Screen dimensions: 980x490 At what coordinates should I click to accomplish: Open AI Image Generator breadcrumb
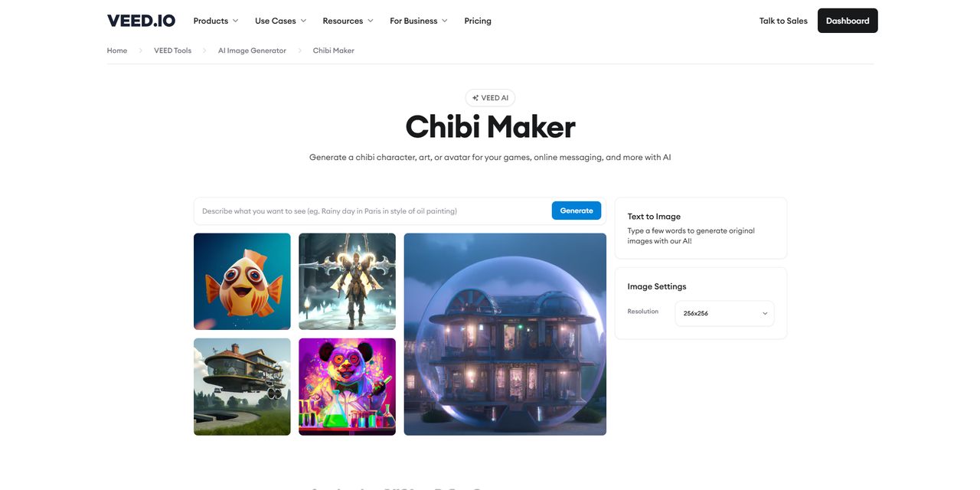click(252, 51)
